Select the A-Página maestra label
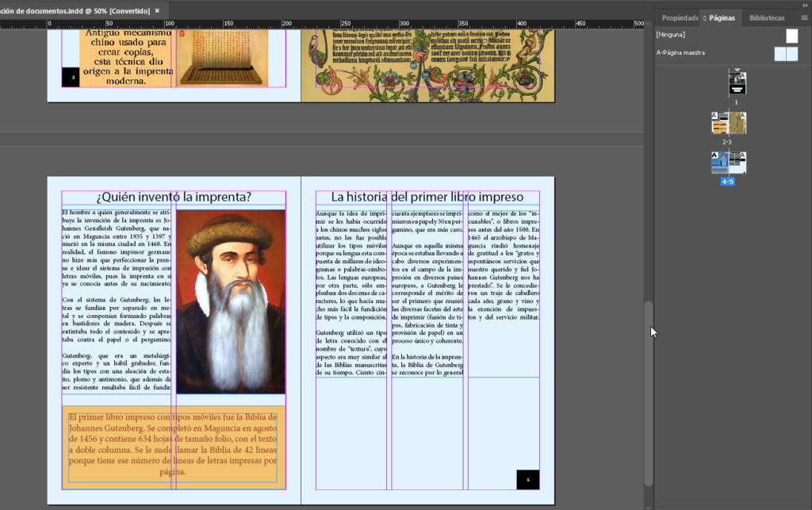The width and height of the screenshot is (812, 510). pyautogui.click(x=680, y=52)
